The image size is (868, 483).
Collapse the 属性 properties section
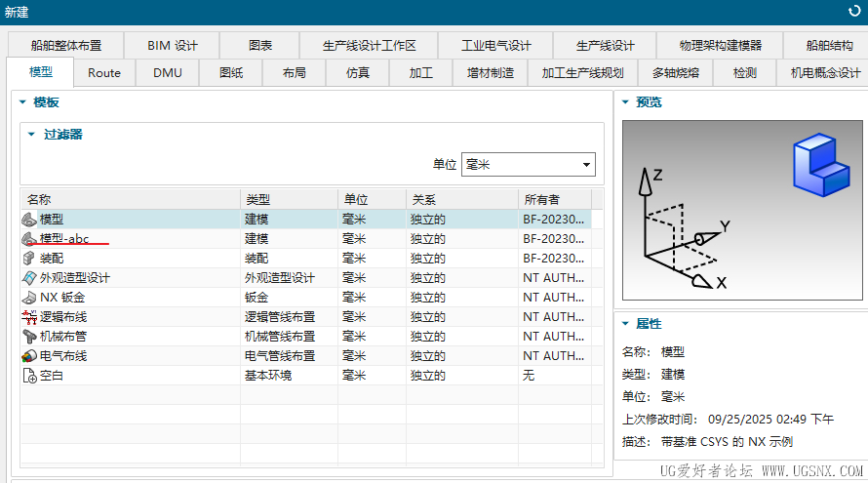pyautogui.click(x=625, y=324)
